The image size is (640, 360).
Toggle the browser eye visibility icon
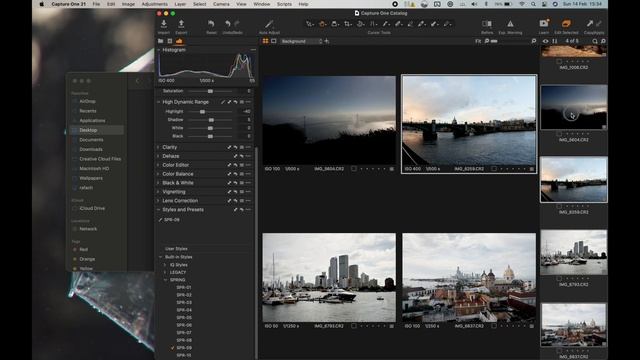[546, 41]
